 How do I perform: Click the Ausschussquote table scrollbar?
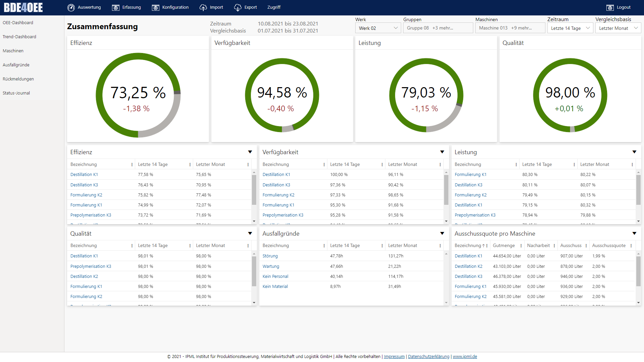coord(638,271)
